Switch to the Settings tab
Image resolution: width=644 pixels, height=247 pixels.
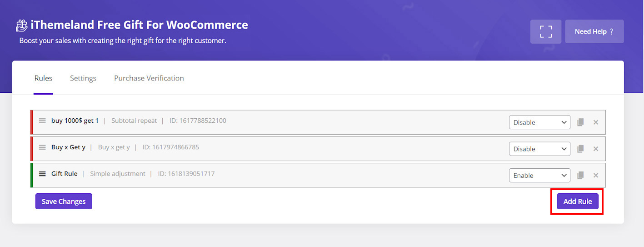(x=83, y=78)
